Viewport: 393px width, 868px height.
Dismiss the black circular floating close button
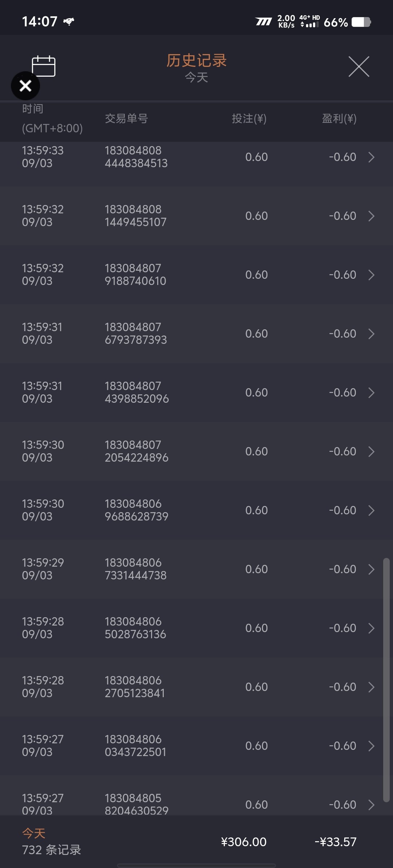tap(25, 86)
